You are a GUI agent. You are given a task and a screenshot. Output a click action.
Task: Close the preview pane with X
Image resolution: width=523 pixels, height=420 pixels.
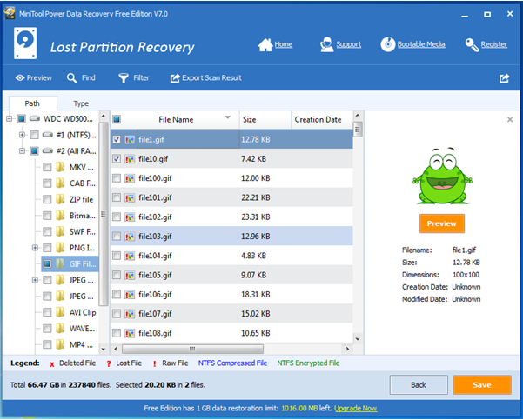510,120
